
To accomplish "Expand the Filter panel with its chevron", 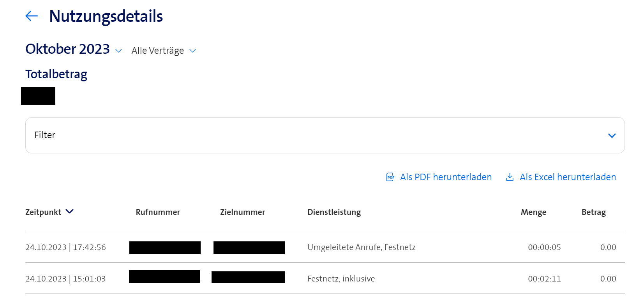I will pos(612,135).
